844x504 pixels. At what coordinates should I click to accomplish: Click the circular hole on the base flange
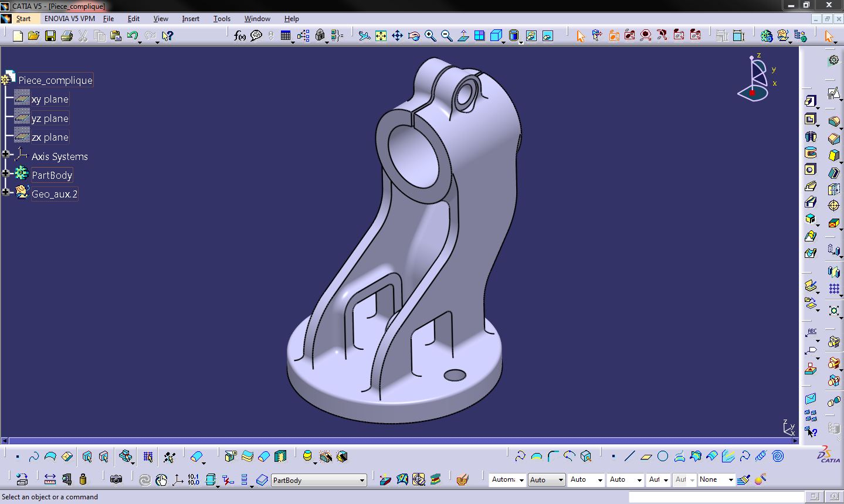click(455, 375)
